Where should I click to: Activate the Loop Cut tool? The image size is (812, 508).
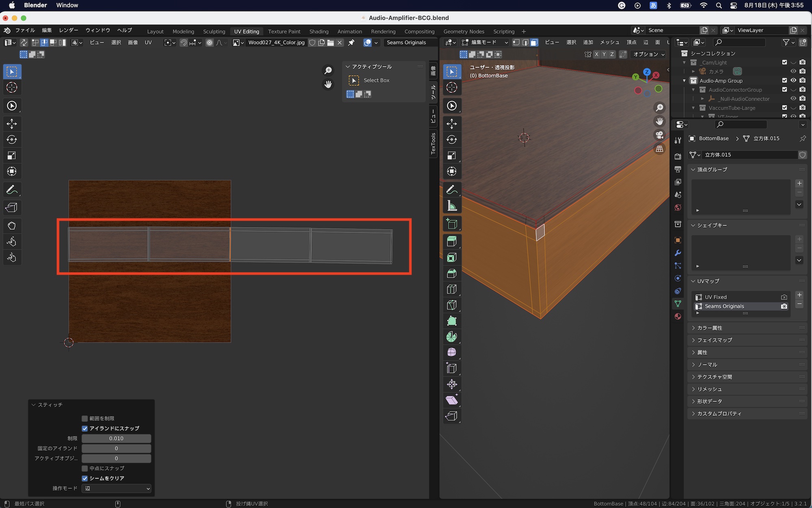click(x=451, y=289)
